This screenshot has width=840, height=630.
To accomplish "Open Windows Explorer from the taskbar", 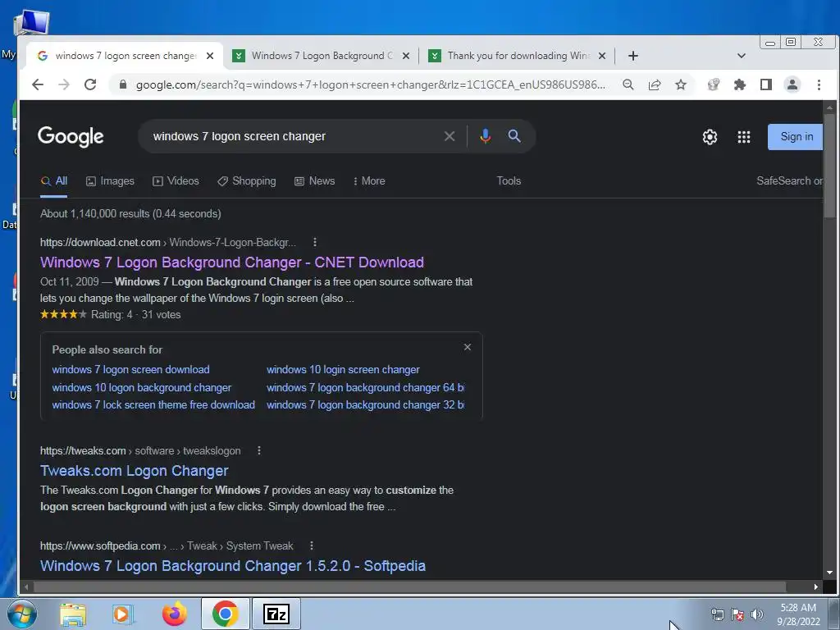I will [73, 614].
